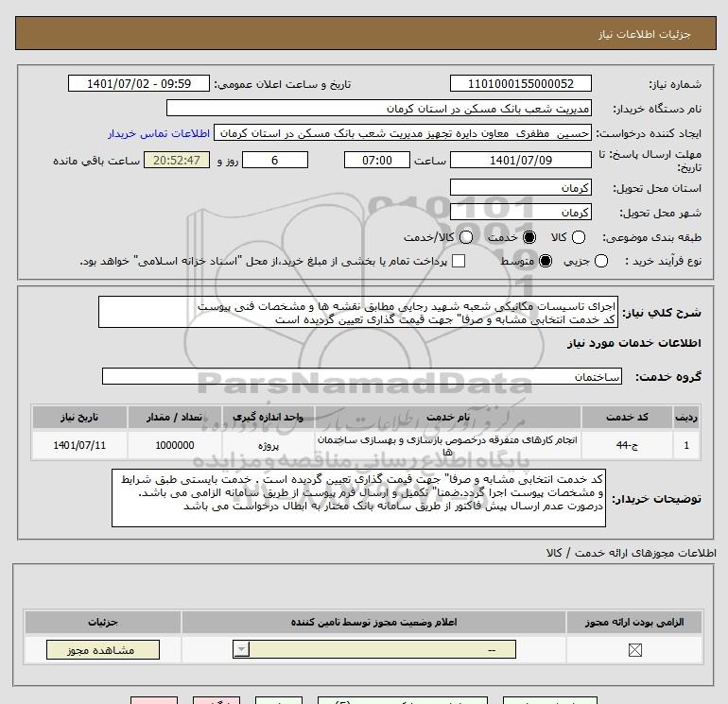Screen dimensions: 728x704
Task: Click the الزامی بودن ارائه مجوز column header
Action: pos(634,622)
